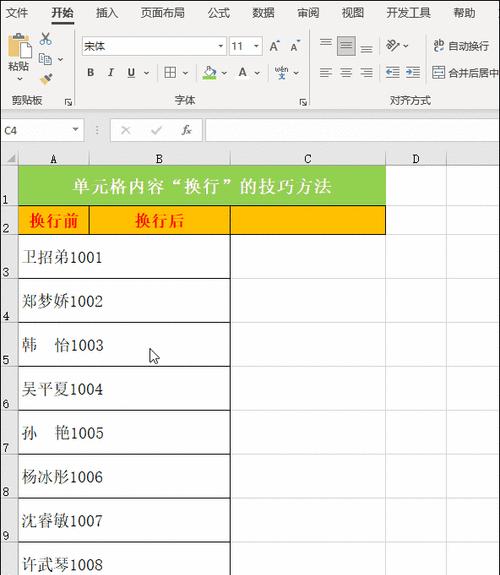This screenshot has height=575, width=500.
Task: Switch to the 插入 ribbon tab
Action: point(107,13)
